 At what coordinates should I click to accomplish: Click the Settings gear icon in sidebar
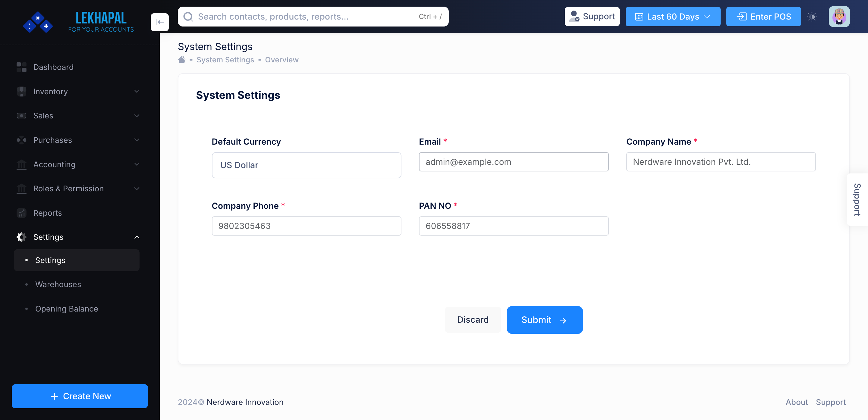click(21, 237)
